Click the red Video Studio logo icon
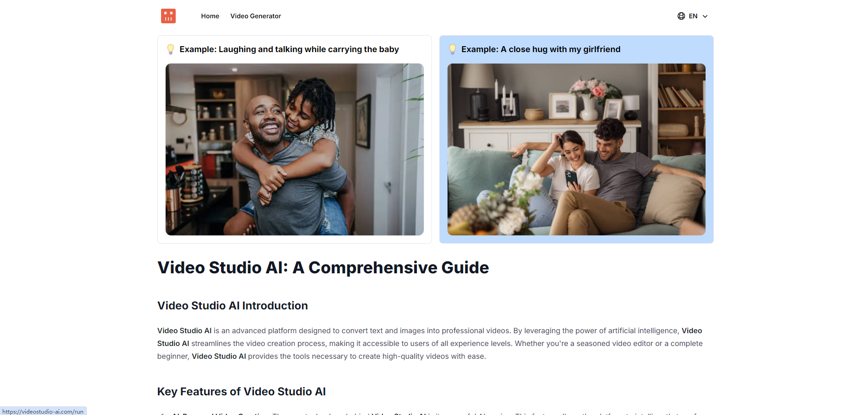 coord(168,16)
